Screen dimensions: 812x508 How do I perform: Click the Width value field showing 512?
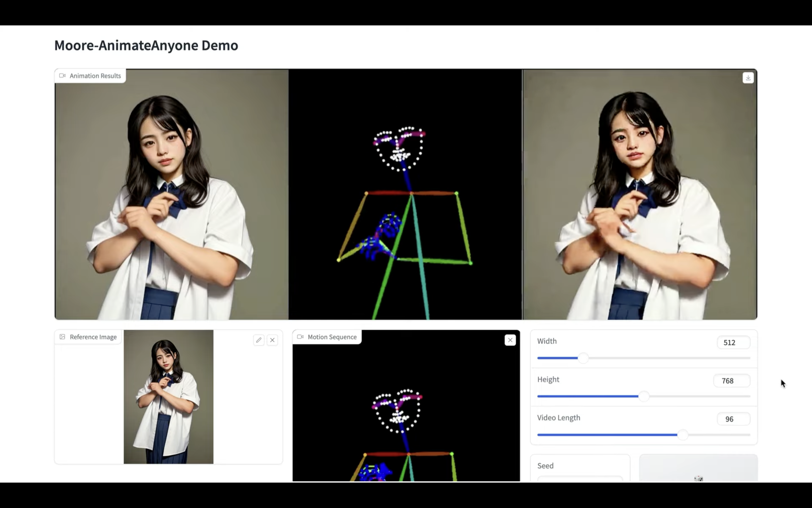pyautogui.click(x=734, y=342)
